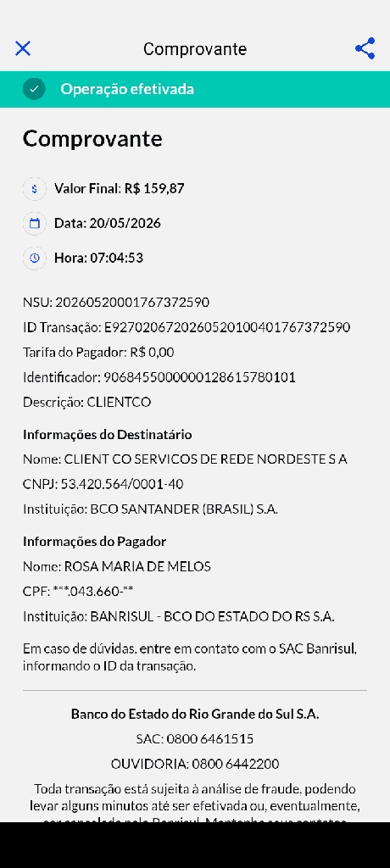Tap the Descrição CLIENTCO line
Screen dimensions: 390x868
(87, 402)
